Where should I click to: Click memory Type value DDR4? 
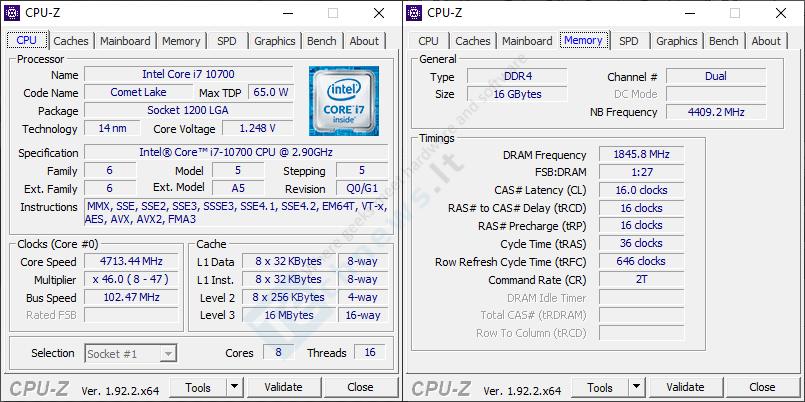click(x=517, y=76)
